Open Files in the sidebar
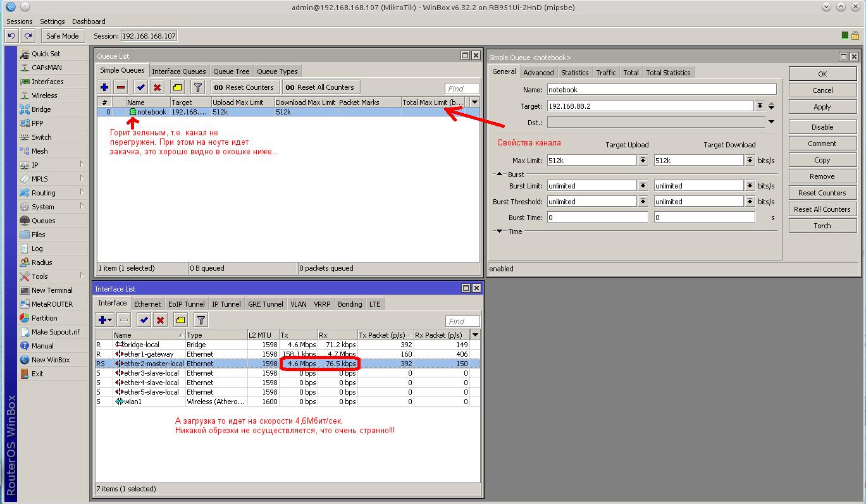This screenshot has width=866, height=504. click(x=39, y=235)
